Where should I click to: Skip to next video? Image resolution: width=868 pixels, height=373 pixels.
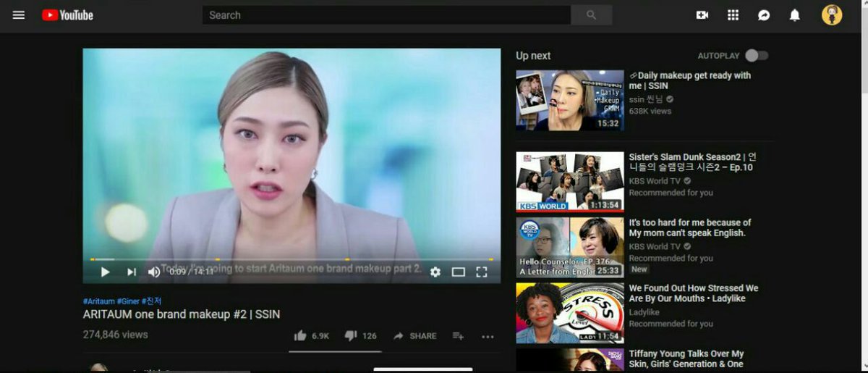tap(132, 272)
